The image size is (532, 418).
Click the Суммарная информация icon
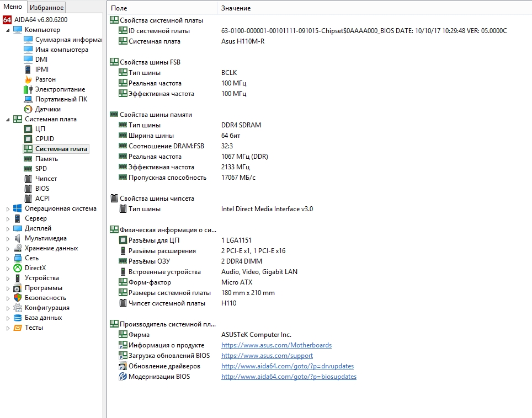28,40
